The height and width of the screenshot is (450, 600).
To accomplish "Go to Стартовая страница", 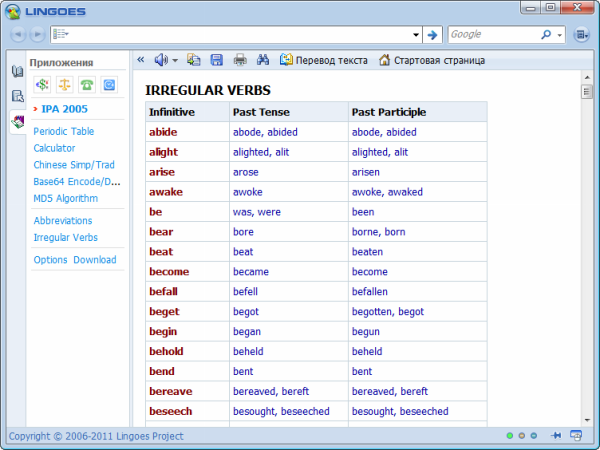I will 431,60.
